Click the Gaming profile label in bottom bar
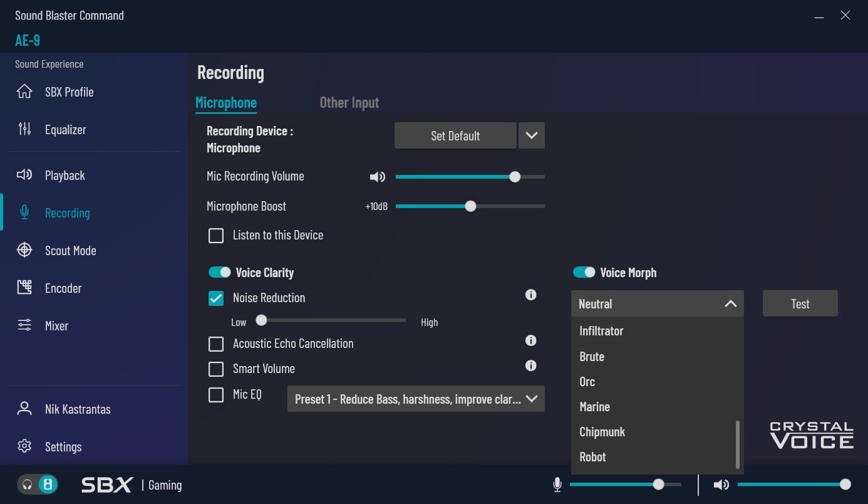 165,485
